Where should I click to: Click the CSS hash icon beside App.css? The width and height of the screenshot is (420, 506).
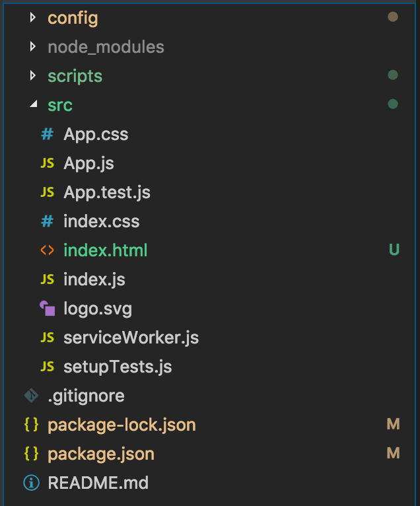click(x=47, y=134)
